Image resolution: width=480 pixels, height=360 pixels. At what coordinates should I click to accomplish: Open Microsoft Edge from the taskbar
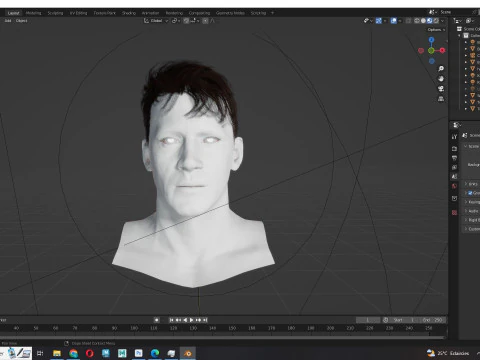(155, 353)
